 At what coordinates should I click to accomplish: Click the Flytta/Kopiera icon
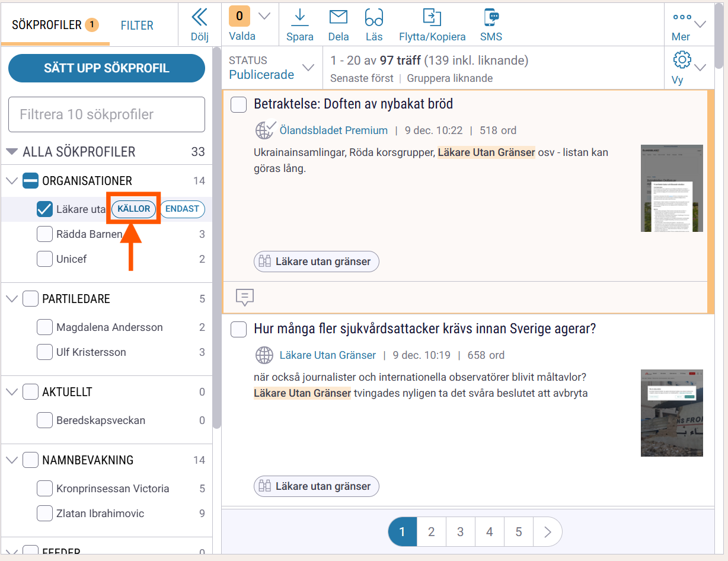click(432, 17)
